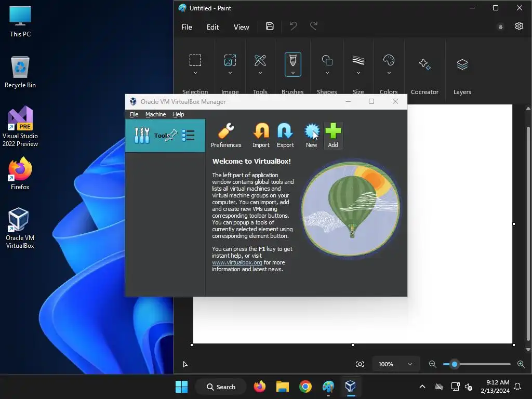Show hidden system tray icons

[422, 387]
